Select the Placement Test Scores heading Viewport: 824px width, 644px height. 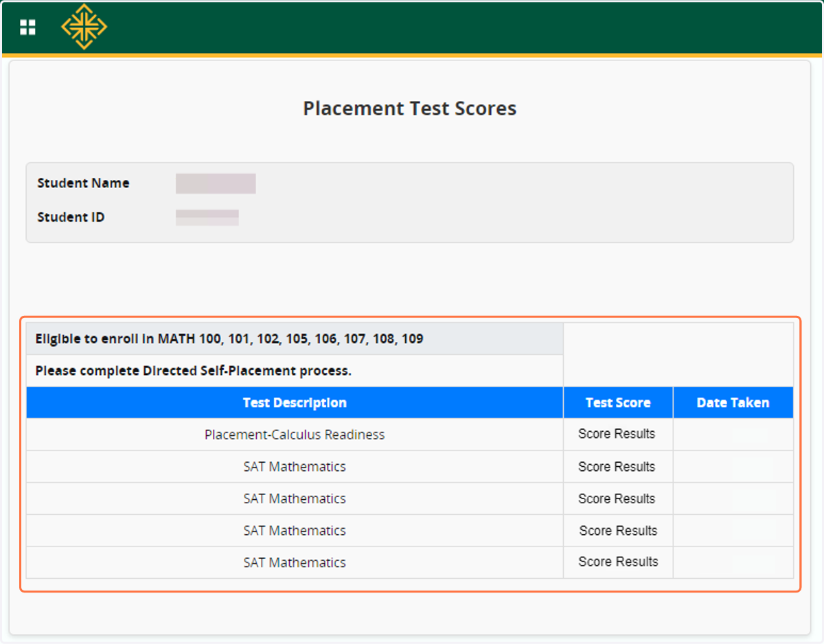[x=410, y=108]
